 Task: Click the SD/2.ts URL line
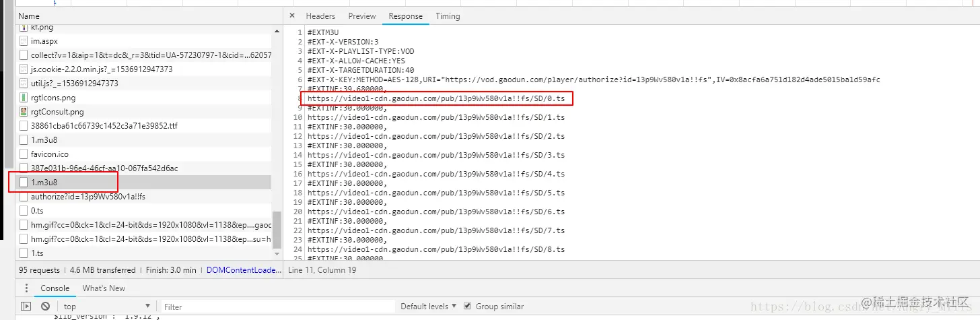(x=435, y=136)
